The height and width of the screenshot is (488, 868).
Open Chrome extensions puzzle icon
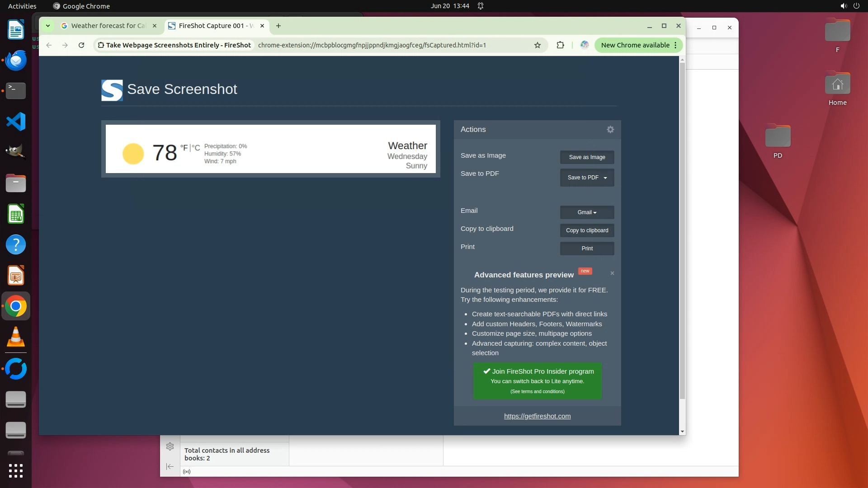560,45
